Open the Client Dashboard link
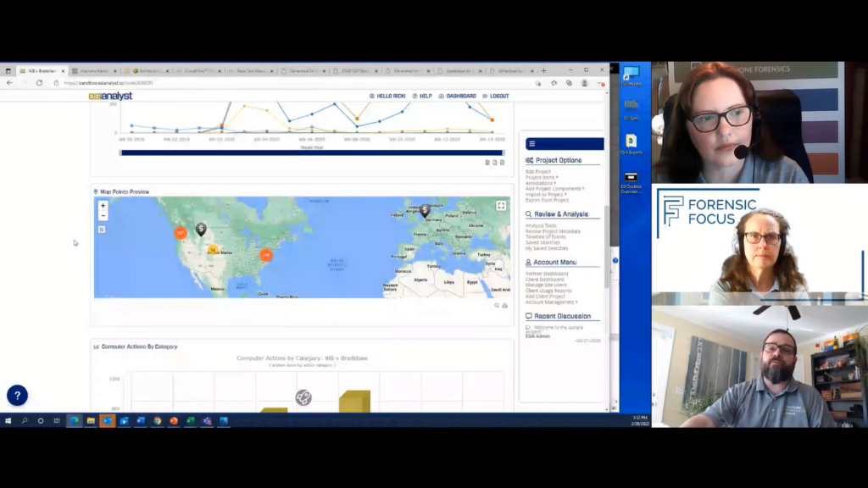Screen dimensions: 868x488 pyautogui.click(x=545, y=280)
